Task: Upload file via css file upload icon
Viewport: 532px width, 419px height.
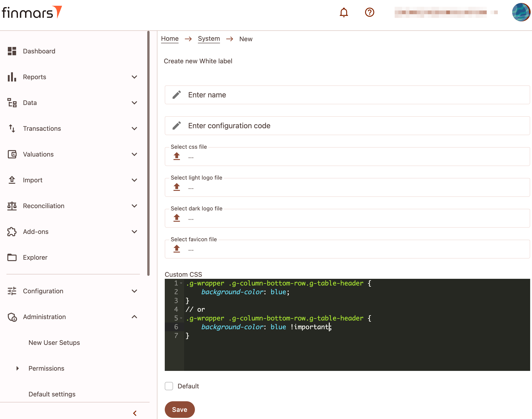Action: (176, 156)
